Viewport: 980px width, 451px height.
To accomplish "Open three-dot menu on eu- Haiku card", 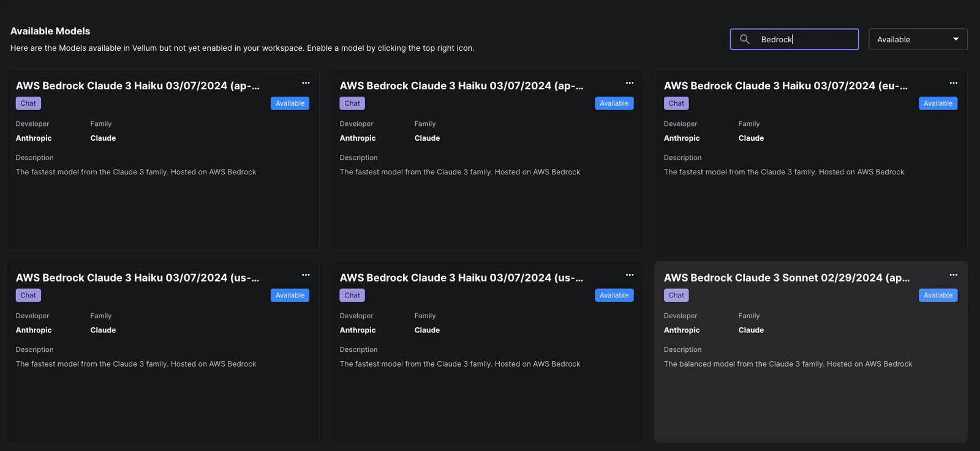I will (x=954, y=83).
